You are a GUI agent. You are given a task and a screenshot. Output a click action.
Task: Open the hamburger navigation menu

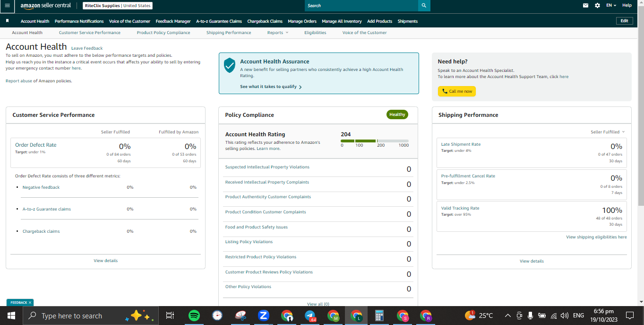click(x=7, y=5)
